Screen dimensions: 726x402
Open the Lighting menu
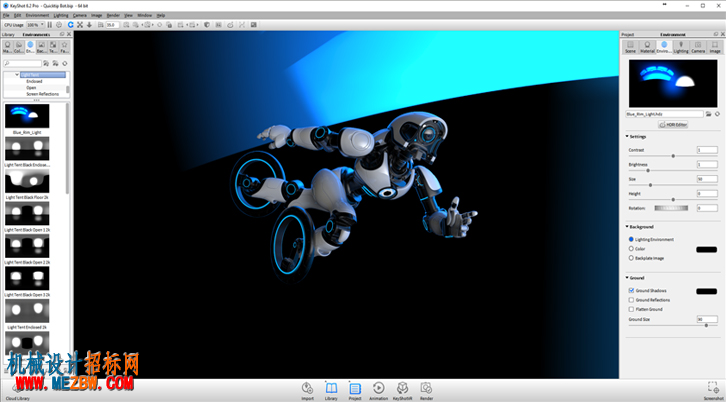click(x=61, y=15)
